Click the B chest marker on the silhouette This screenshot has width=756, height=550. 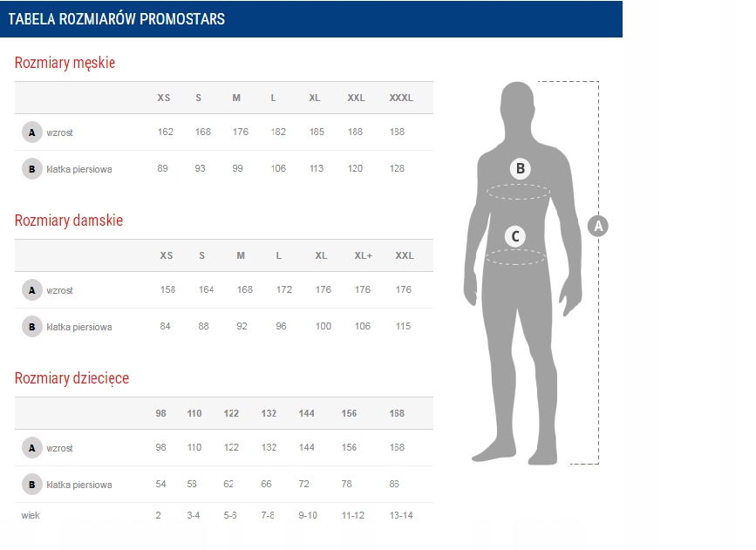pos(520,168)
